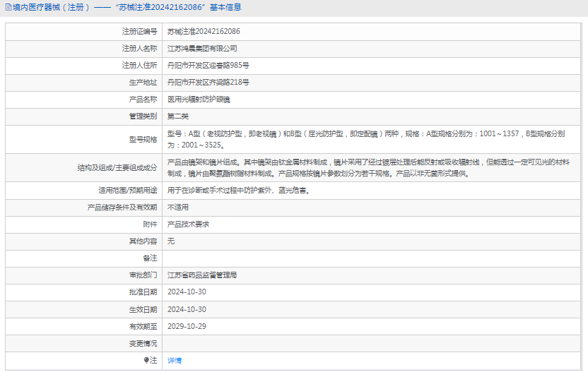Select the structure description starting 产品由镜架和镜片组成
588x372 pixels.
click(368, 168)
